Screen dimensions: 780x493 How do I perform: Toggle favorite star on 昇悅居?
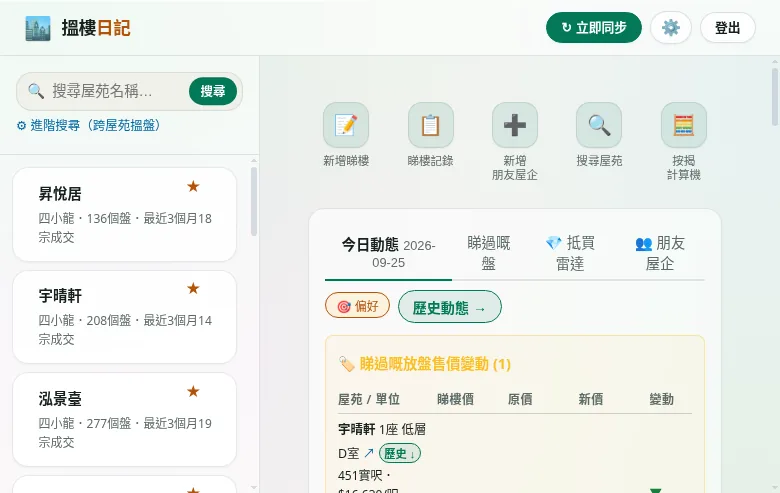[x=193, y=187]
